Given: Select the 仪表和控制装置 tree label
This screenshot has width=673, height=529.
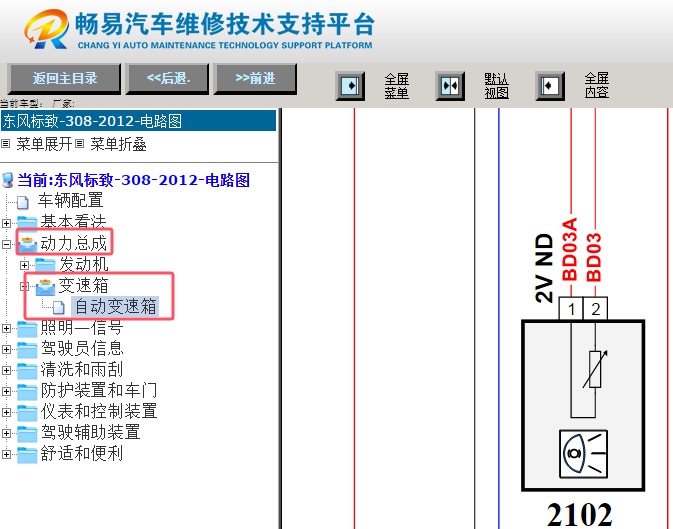Looking at the screenshot, I should click(99, 411).
